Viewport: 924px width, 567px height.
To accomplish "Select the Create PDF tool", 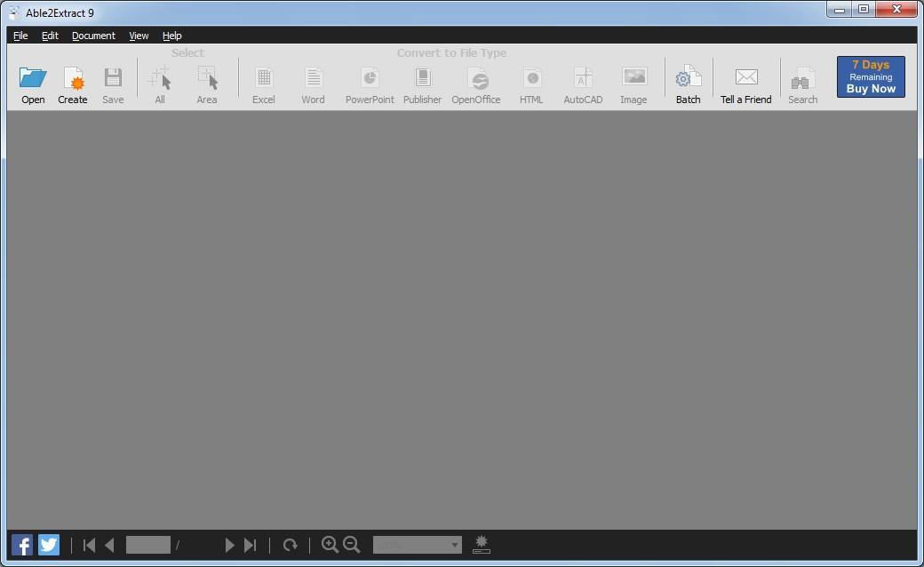I will tap(72, 82).
